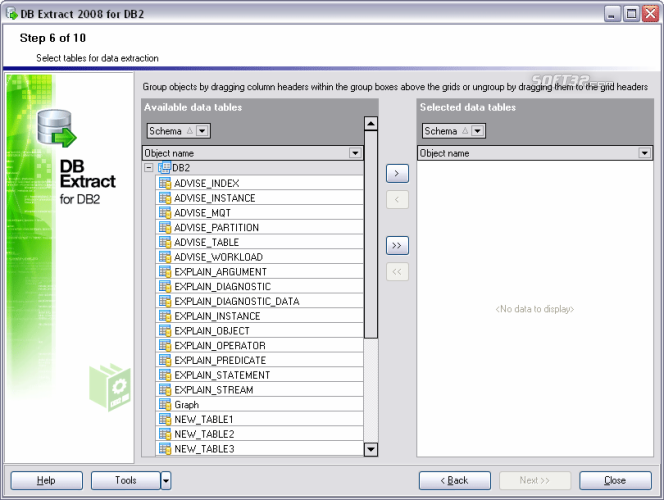
Task: Select the ADVISE_INDEX table row
Action: click(260, 183)
